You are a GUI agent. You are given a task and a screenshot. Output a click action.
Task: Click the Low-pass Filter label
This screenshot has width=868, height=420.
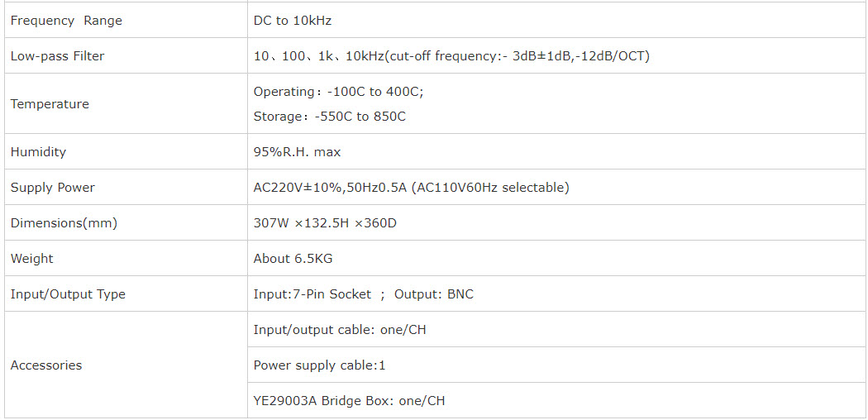click(x=57, y=56)
